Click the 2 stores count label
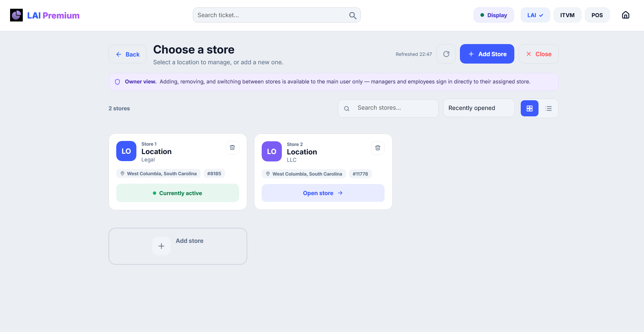This screenshot has height=332, width=644. tap(119, 108)
